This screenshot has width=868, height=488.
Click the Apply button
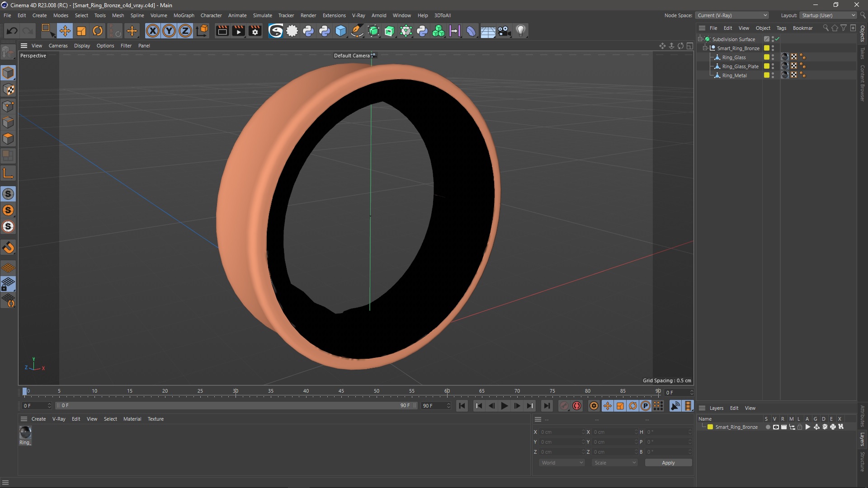(x=668, y=463)
